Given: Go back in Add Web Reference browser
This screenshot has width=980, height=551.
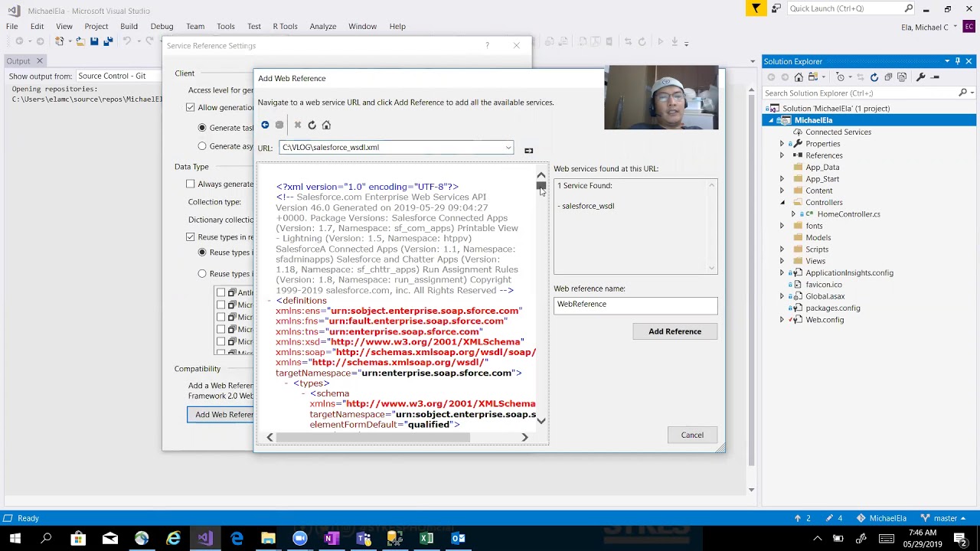Looking at the screenshot, I should click(x=265, y=125).
